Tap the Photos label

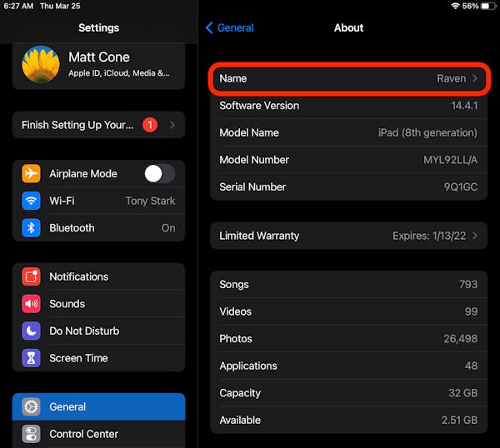coord(236,339)
